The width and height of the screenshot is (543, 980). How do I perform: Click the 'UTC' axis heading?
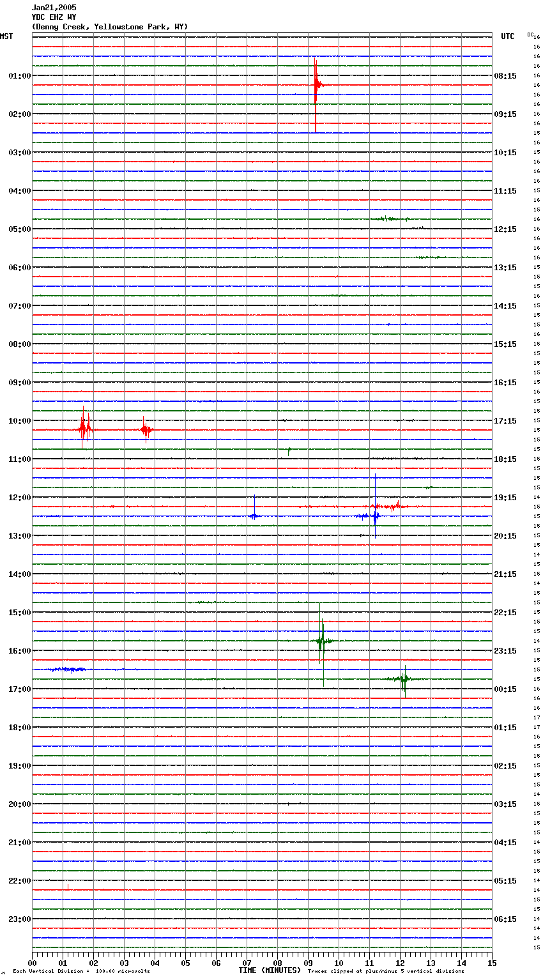508,36
